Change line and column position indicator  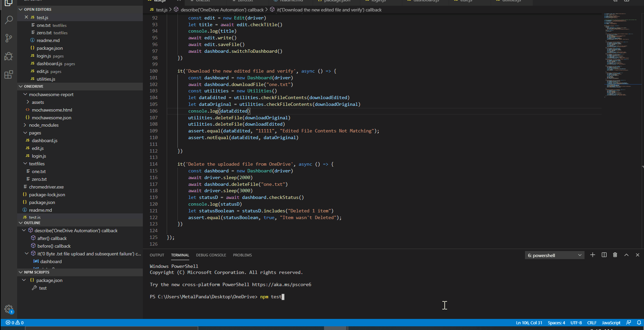click(x=529, y=323)
